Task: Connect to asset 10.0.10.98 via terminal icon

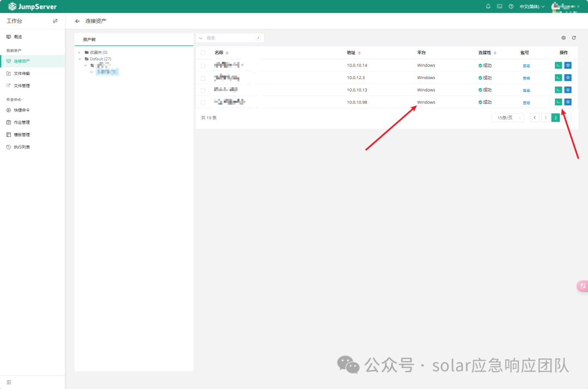Action: tap(558, 102)
